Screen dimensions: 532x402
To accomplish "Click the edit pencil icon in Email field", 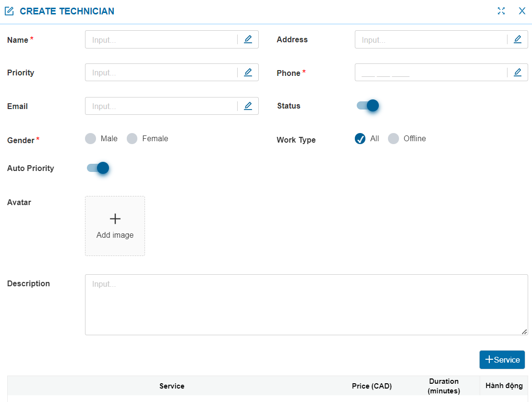I will (248, 106).
